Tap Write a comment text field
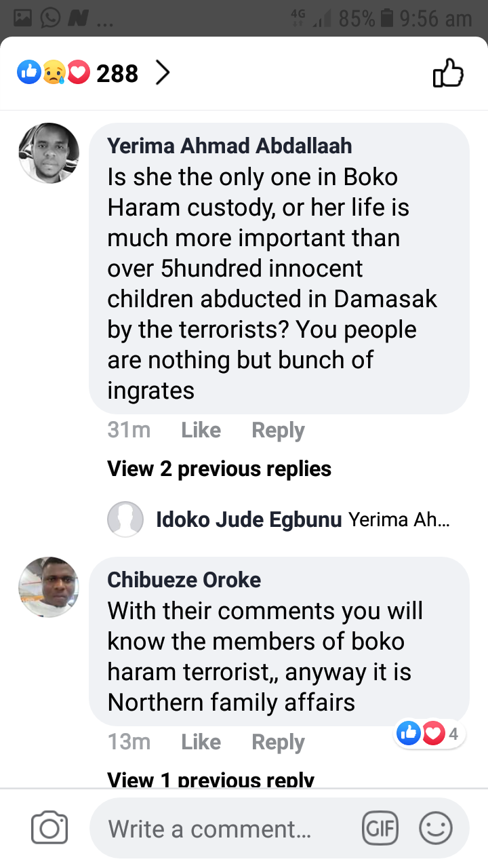 [224, 829]
